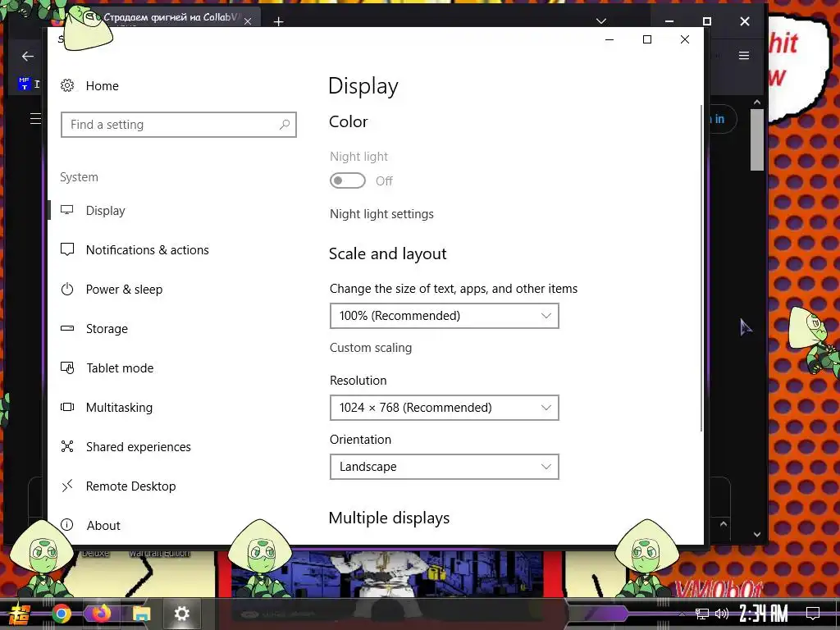
Task: Open the Action Center notification icon
Action: 813,614
